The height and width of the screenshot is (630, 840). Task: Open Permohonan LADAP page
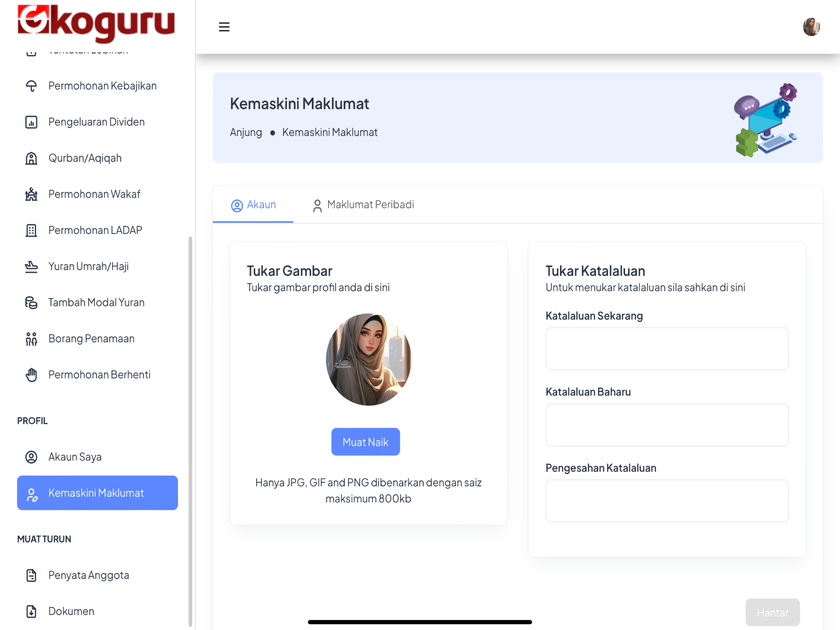point(97,230)
